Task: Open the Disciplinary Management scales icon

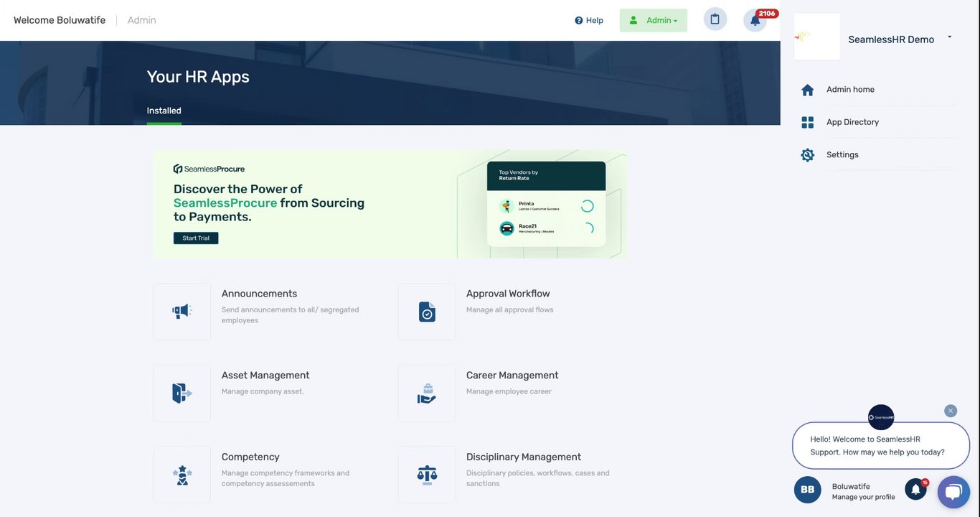Action: point(427,475)
